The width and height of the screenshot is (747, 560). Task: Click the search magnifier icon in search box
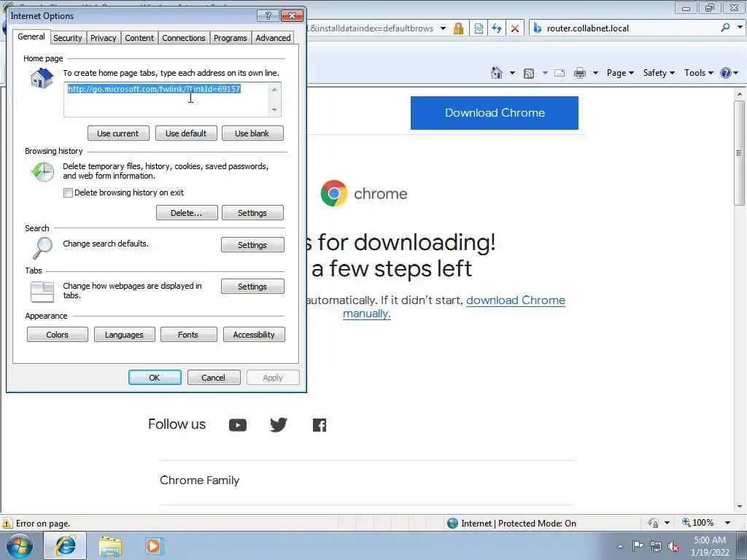pyautogui.click(x=726, y=28)
